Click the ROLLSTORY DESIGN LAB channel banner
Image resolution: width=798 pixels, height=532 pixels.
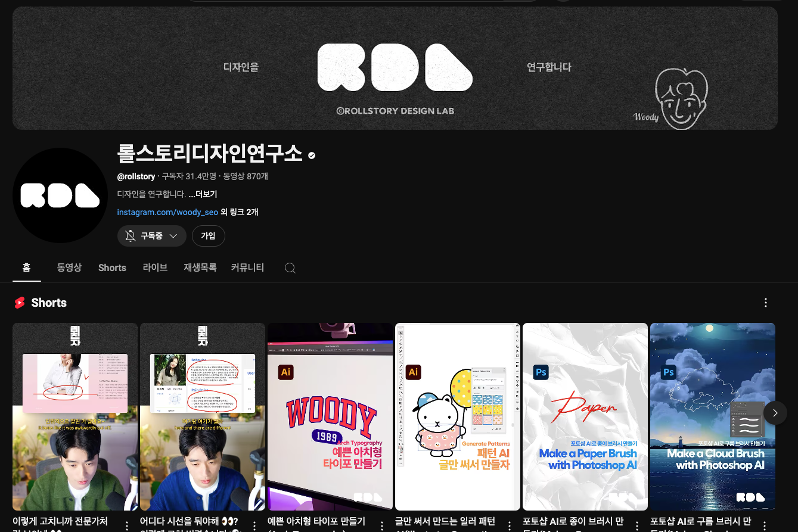click(395, 68)
